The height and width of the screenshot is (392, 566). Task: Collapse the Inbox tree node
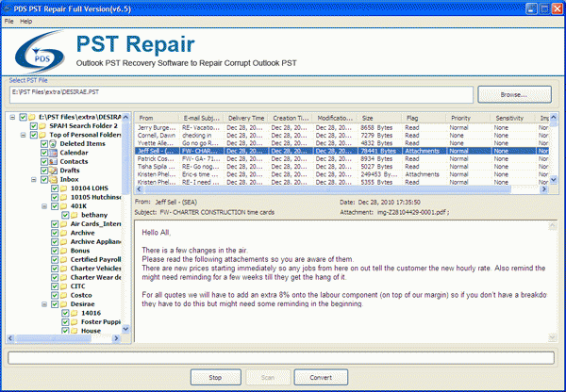[x=34, y=179]
